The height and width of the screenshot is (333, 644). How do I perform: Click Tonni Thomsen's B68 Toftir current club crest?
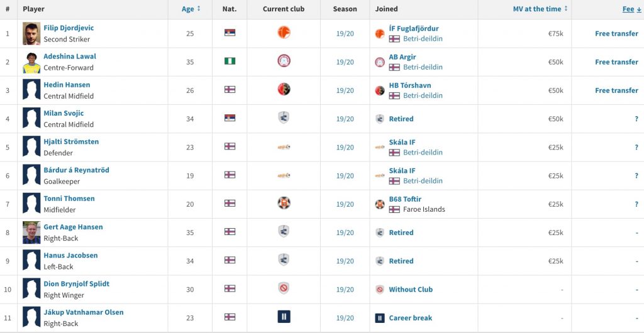click(284, 203)
